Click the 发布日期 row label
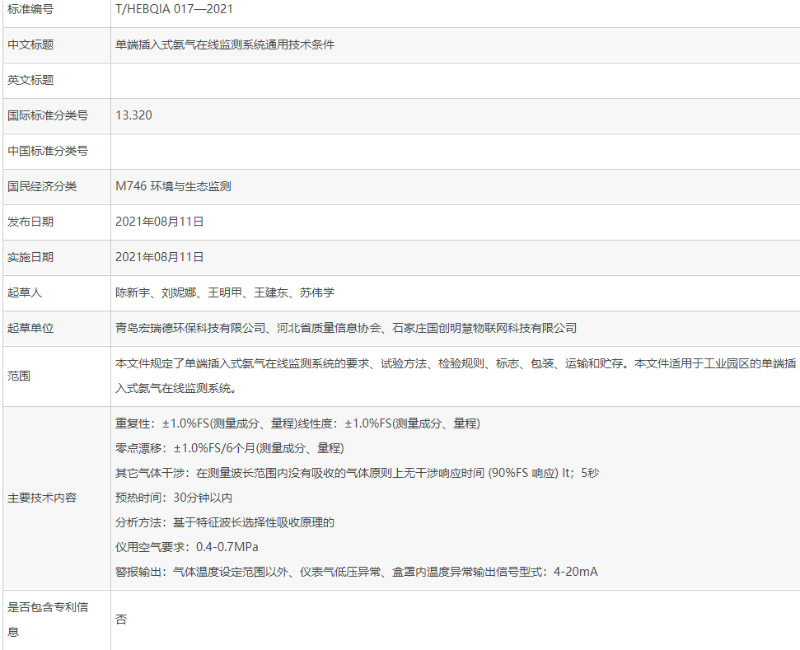800x650 pixels. tap(40, 222)
